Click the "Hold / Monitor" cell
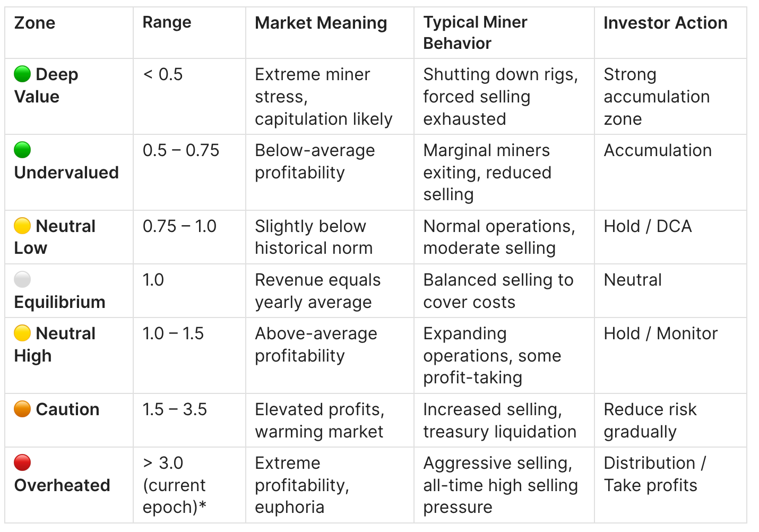 coord(660,333)
